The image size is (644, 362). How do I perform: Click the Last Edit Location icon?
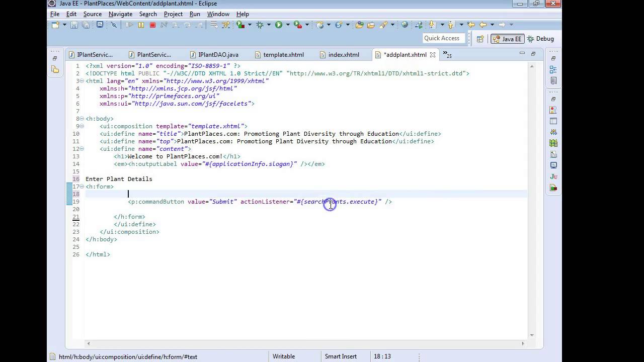(471, 25)
